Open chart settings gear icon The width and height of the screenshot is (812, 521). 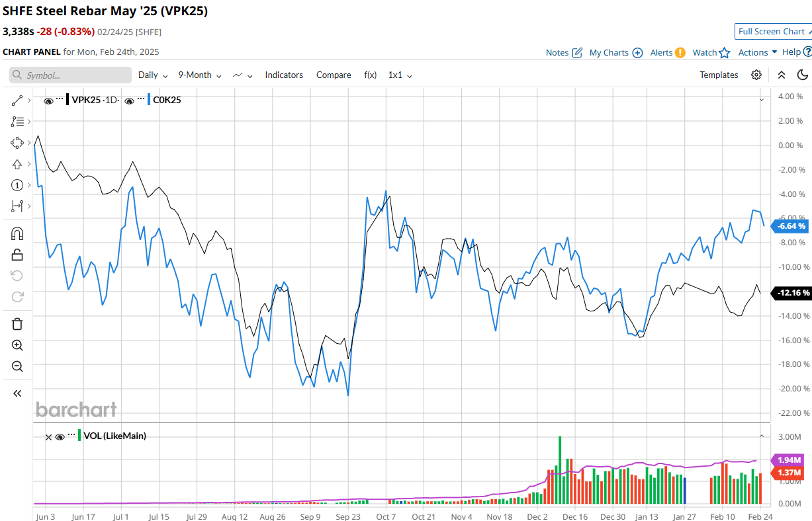pyautogui.click(x=756, y=75)
